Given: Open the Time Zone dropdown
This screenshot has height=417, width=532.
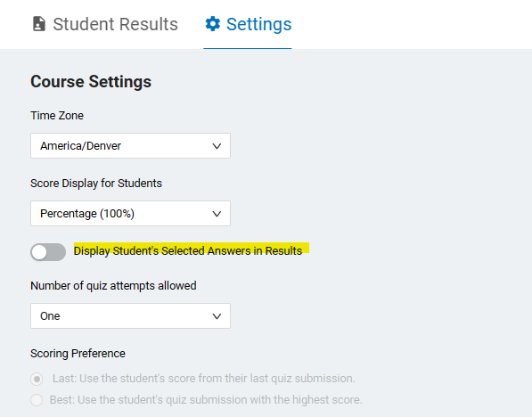Looking at the screenshot, I should (x=131, y=146).
